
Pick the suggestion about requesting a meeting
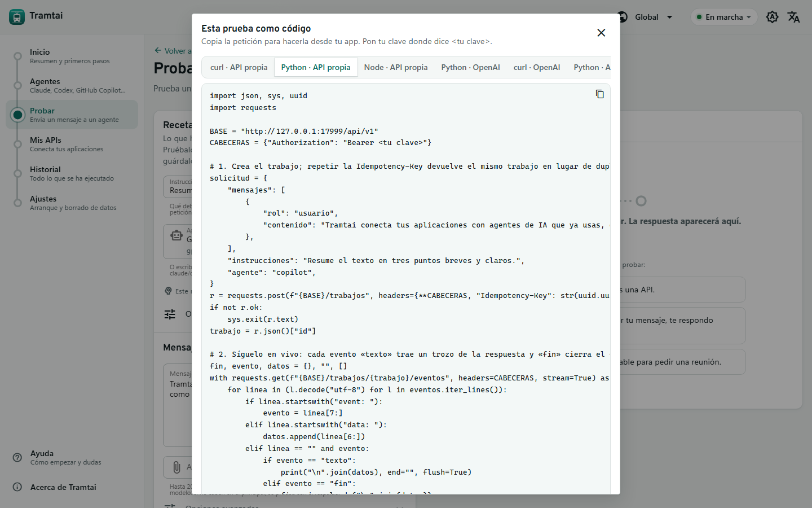[683, 362]
